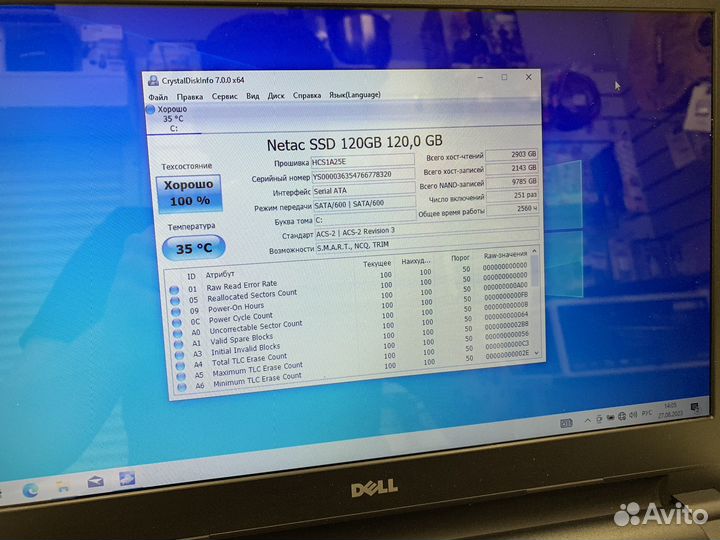Click the Стандарт field ACS-2 Revision 3

click(x=427, y=231)
